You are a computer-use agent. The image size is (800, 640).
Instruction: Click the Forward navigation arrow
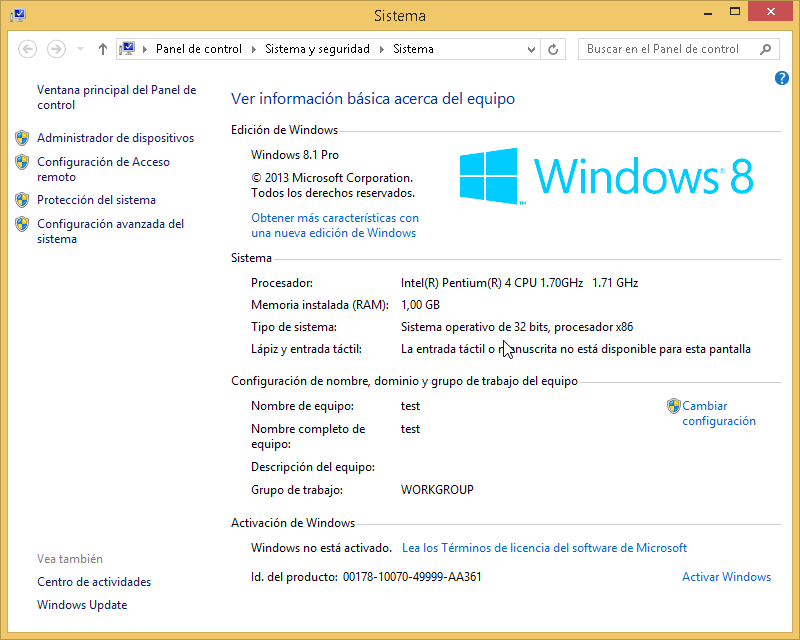tap(56, 50)
